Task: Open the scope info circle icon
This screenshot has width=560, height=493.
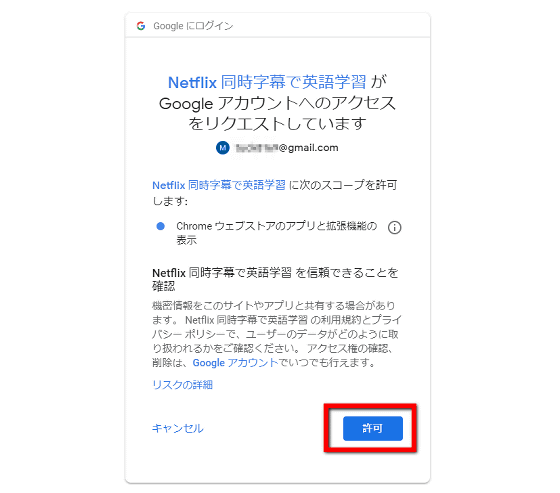Action: pos(394,227)
